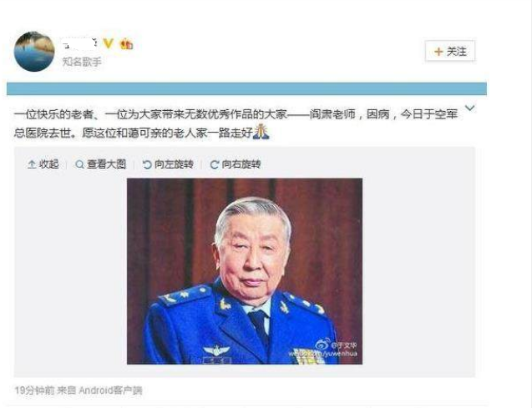The height and width of the screenshot is (408, 532).
Task: Click the yellow V verified badge
Action: pos(109,43)
